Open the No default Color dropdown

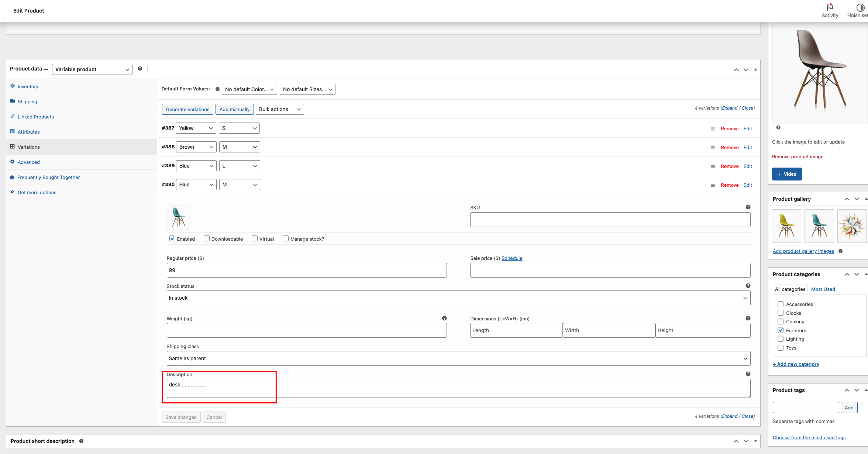coord(249,89)
